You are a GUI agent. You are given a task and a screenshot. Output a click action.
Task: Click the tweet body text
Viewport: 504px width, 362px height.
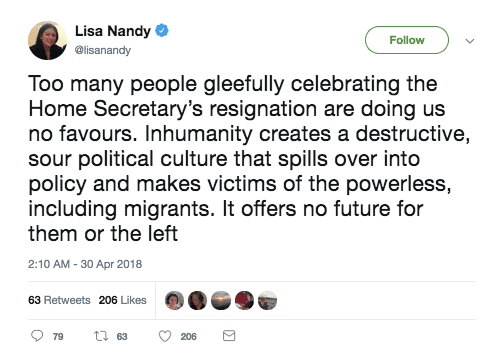pos(249,158)
